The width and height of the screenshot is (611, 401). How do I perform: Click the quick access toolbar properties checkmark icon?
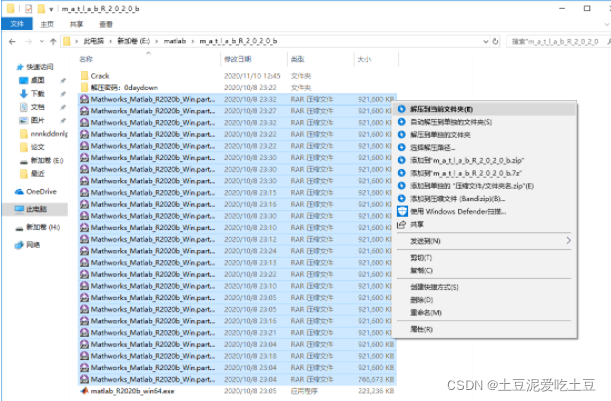tap(28, 9)
